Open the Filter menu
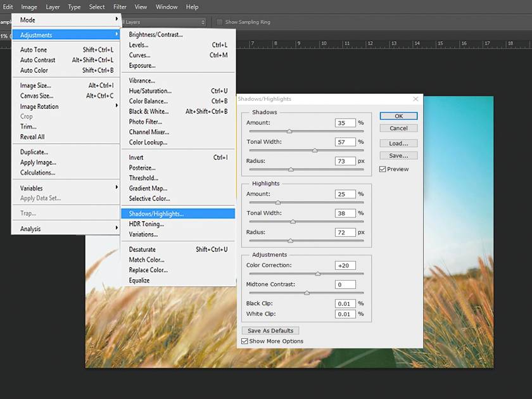The image size is (532, 399). pyautogui.click(x=120, y=7)
